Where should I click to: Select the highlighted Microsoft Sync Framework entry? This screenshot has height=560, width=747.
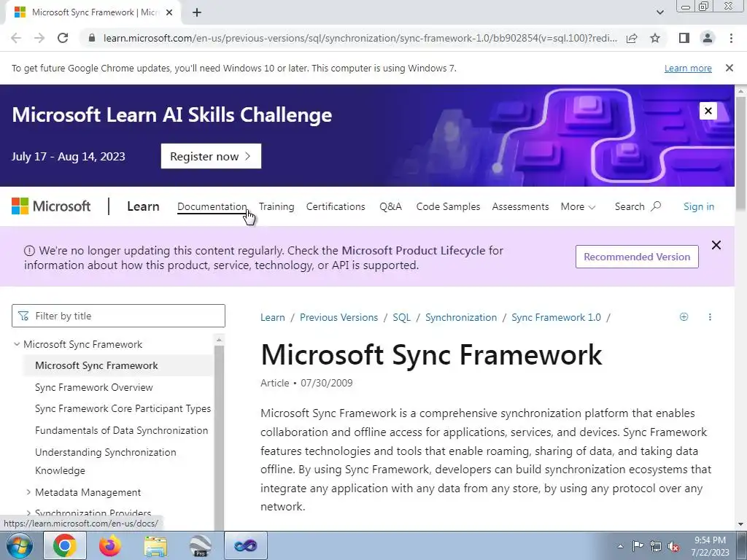point(117,366)
